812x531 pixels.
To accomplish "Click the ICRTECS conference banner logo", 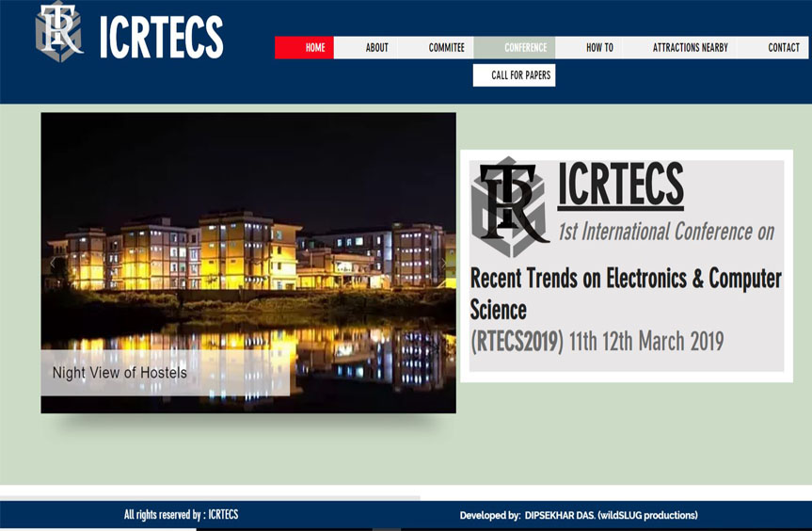I will tap(510, 207).
